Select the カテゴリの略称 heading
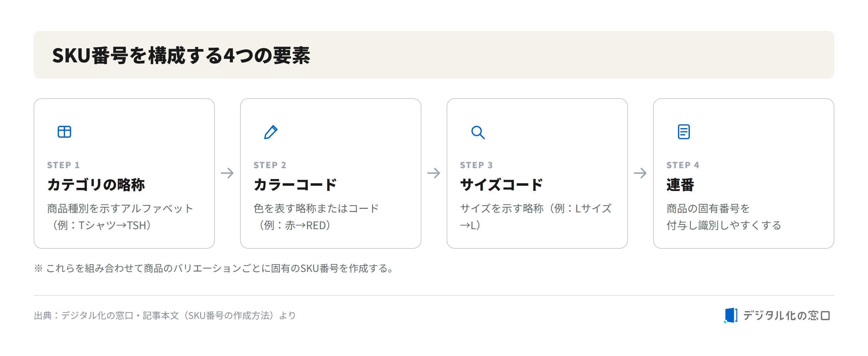868x356 pixels. (96, 185)
